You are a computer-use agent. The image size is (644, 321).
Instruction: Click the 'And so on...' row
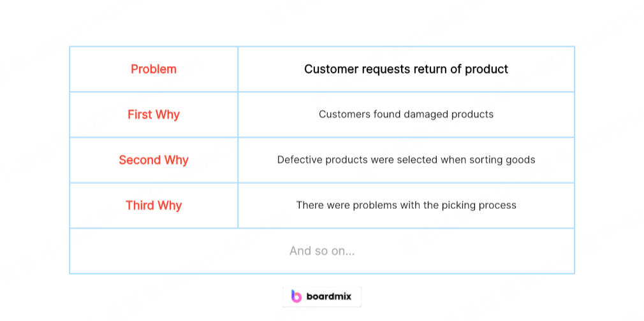[x=322, y=251]
